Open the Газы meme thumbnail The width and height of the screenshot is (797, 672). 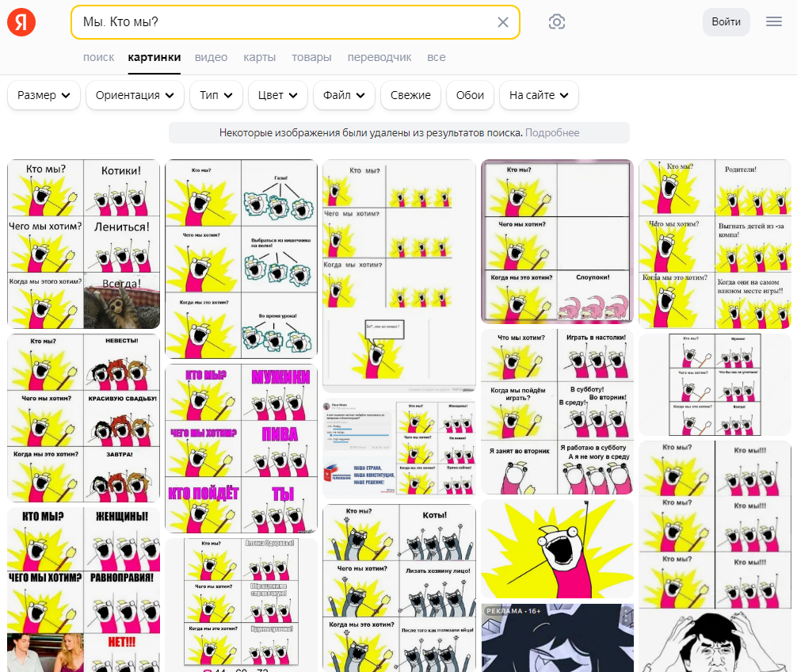click(242, 259)
